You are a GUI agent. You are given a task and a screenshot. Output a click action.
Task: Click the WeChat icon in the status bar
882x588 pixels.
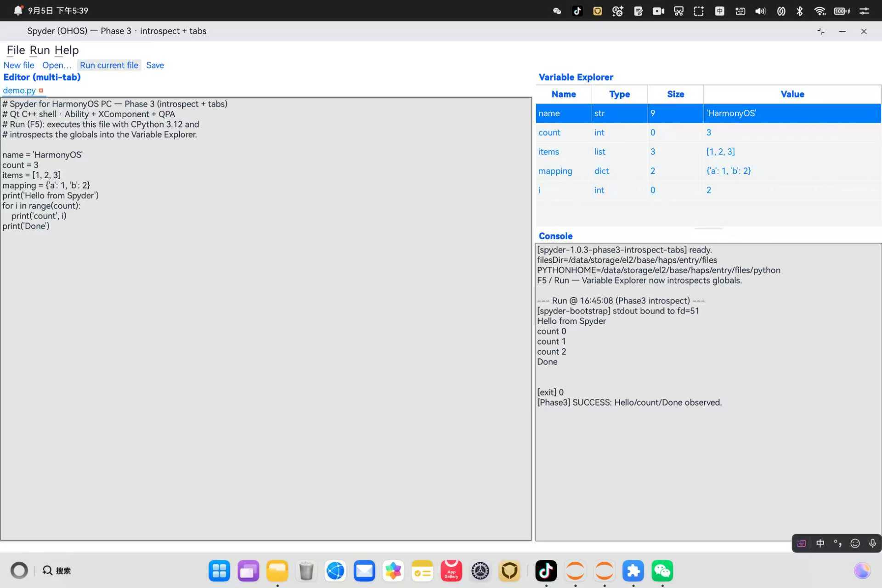click(557, 11)
